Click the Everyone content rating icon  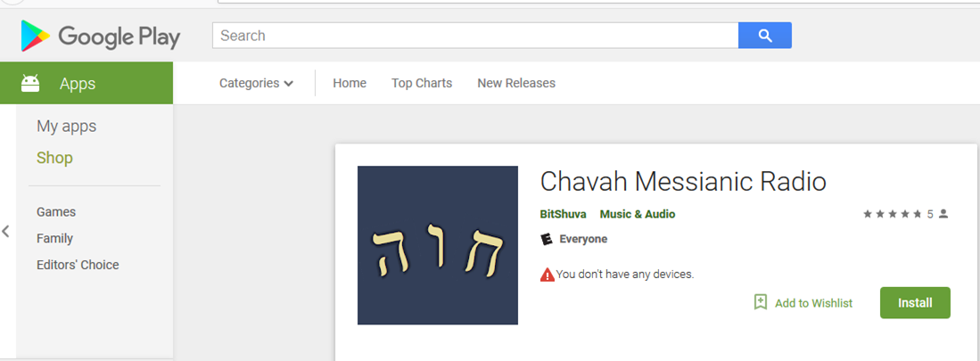tap(547, 239)
